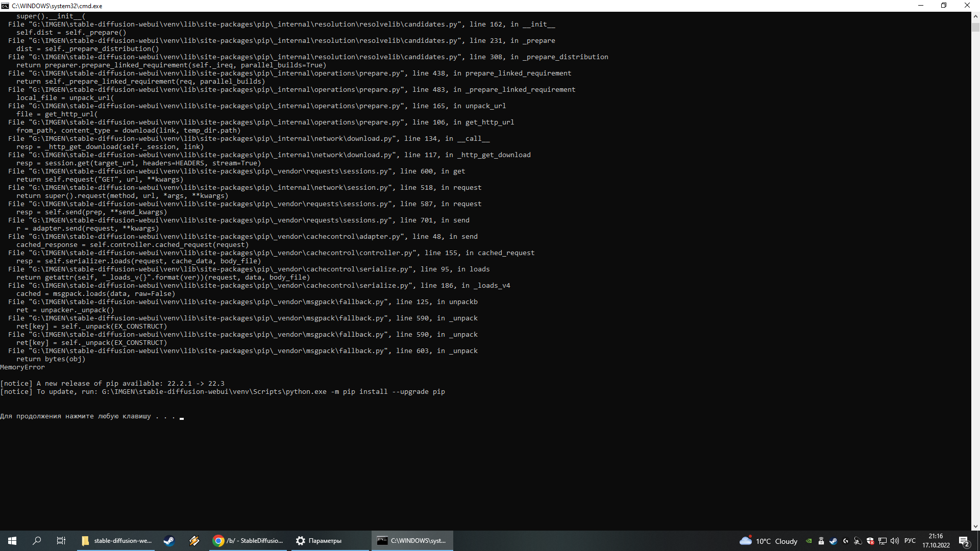Viewport: 980px width, 551px height.
Task: Switch to Chrome StableDiffusion window
Action: tap(249, 541)
